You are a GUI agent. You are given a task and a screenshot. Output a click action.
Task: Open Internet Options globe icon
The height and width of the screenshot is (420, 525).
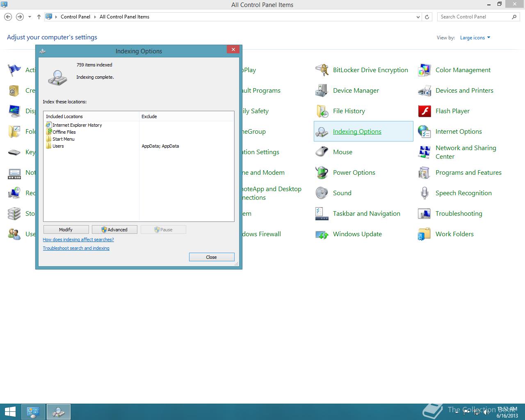pyautogui.click(x=425, y=132)
